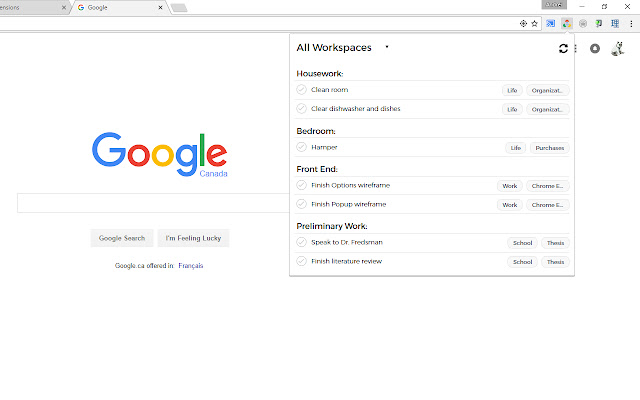Open the Chrome three-dot menu

(631, 24)
